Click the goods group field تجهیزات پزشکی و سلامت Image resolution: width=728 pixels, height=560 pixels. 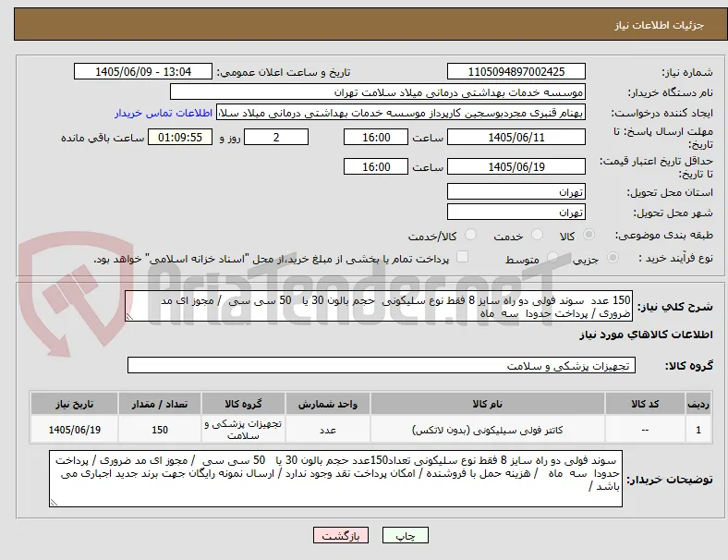point(382,365)
